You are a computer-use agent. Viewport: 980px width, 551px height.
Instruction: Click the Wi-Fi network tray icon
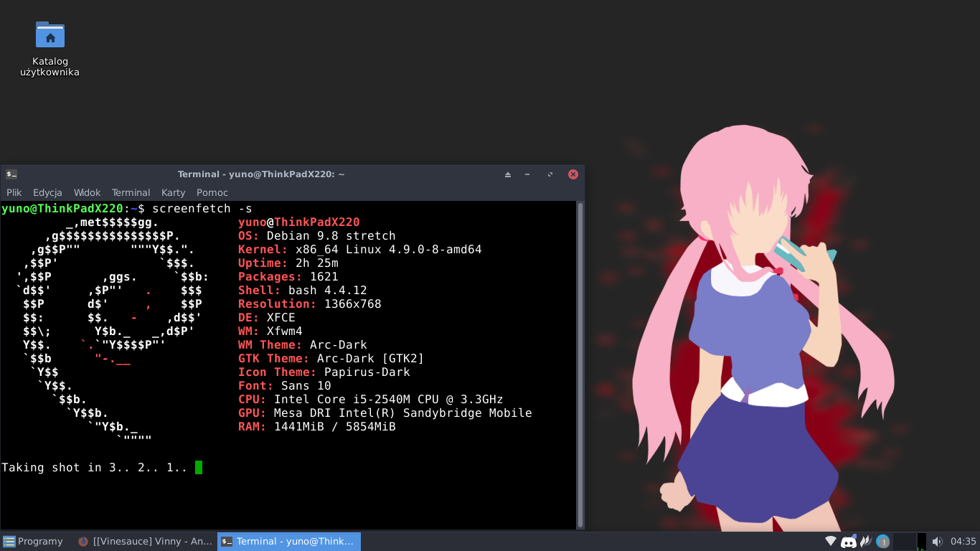tap(831, 542)
